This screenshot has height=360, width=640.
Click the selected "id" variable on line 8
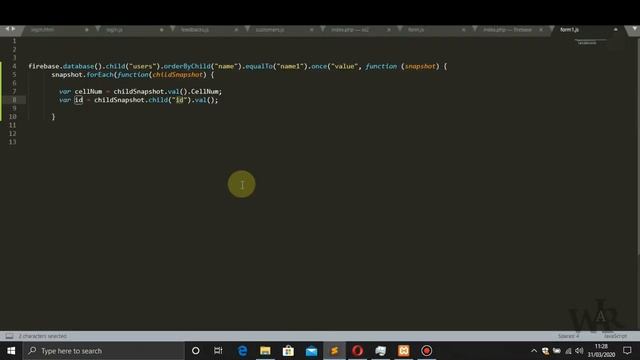click(x=78, y=100)
